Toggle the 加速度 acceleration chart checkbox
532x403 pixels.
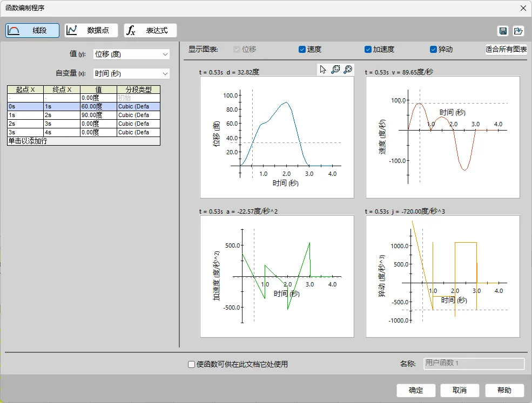pos(368,50)
